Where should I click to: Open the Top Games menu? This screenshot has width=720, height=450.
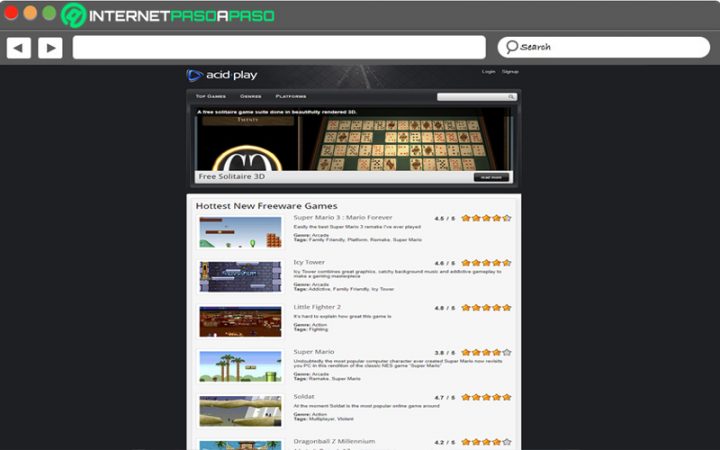[x=211, y=96]
